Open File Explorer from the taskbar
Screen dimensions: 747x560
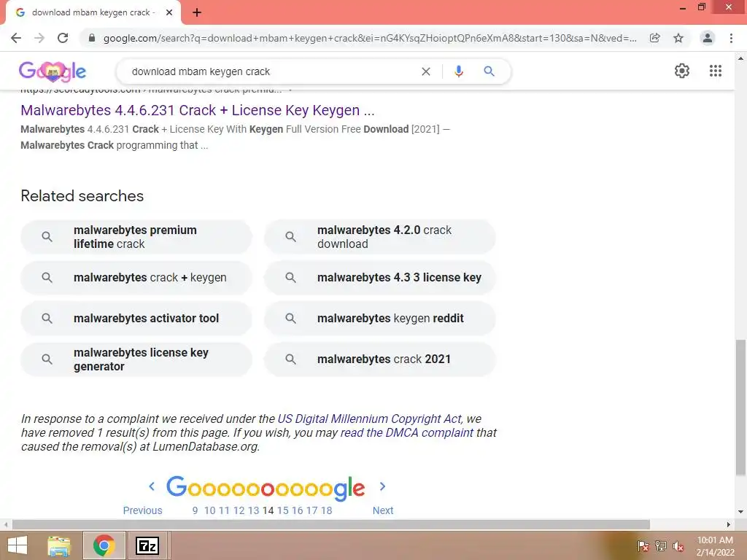coord(59,545)
